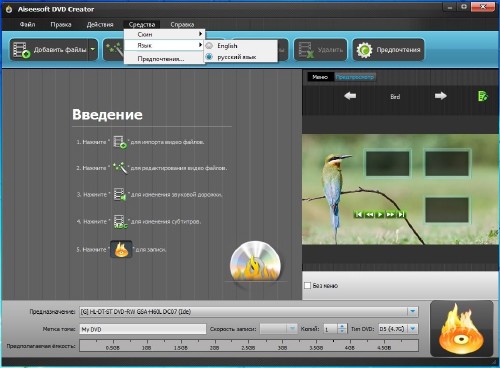
Task: Maximize the Aiseesoft DVD Creator window
Action: [464, 7]
